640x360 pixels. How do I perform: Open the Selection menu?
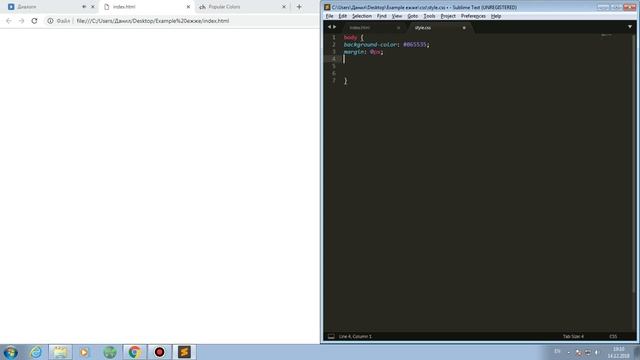coord(362,16)
